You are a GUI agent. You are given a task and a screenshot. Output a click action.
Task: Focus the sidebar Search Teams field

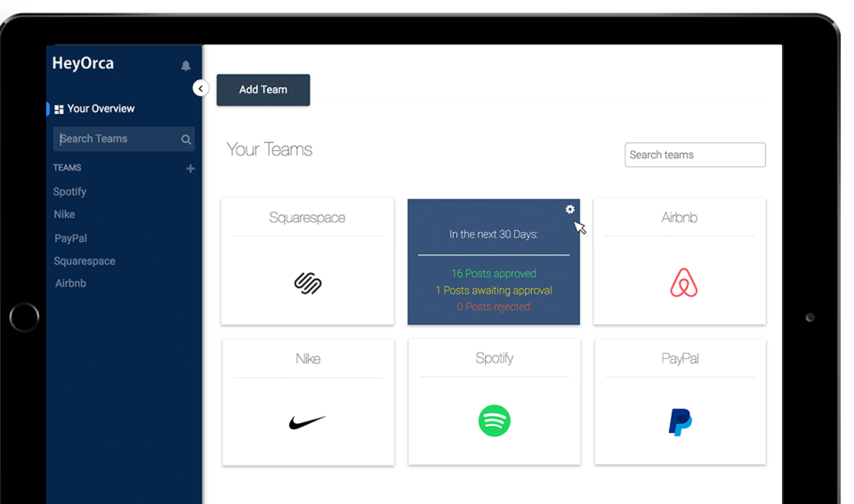click(124, 139)
